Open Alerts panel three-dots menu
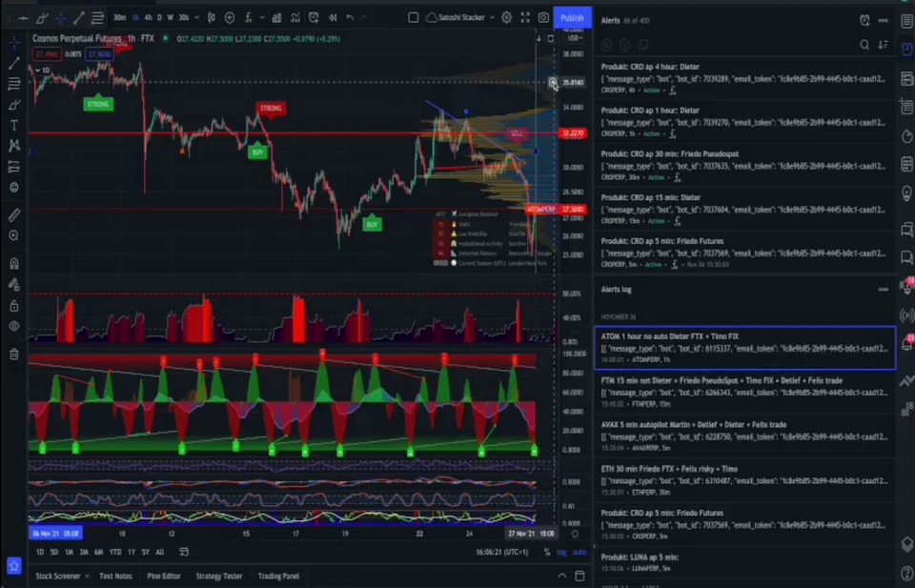This screenshot has width=915, height=588. [884, 20]
